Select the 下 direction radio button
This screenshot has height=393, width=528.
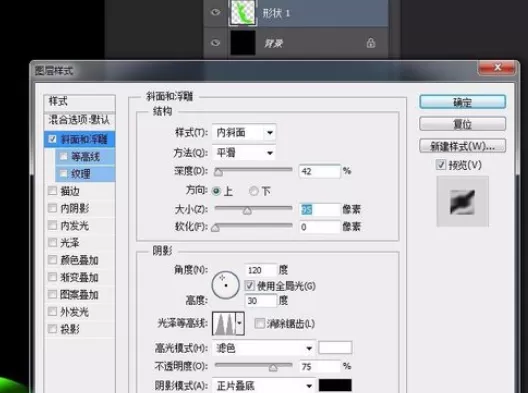[253, 191]
